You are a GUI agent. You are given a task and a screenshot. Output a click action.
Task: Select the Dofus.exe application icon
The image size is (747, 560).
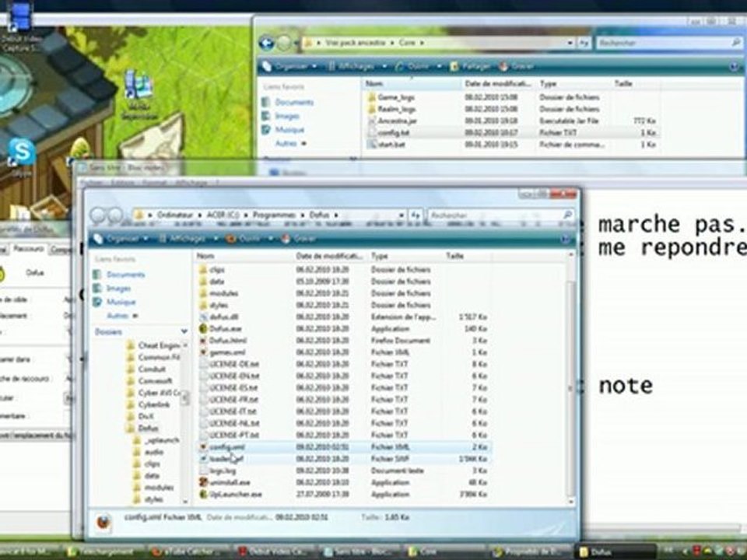(x=203, y=328)
